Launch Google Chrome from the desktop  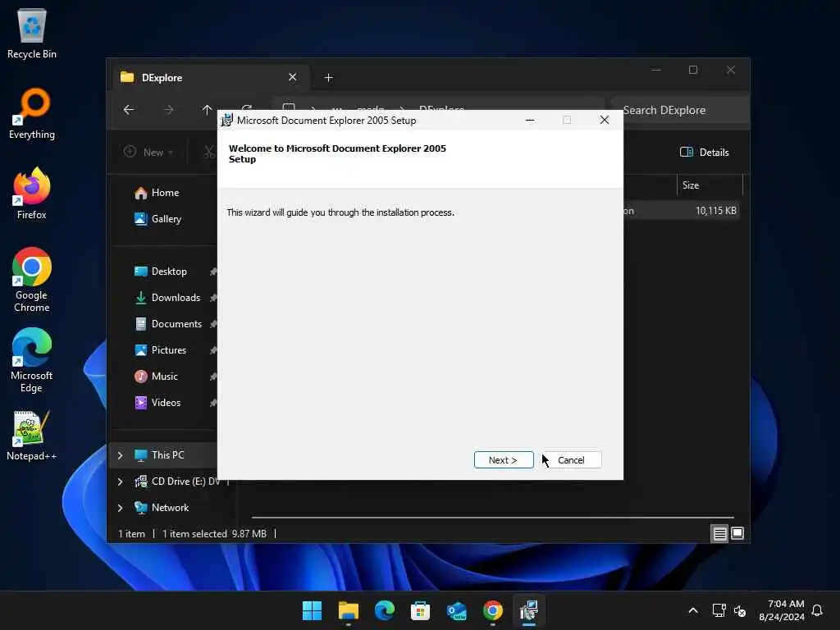[32, 280]
